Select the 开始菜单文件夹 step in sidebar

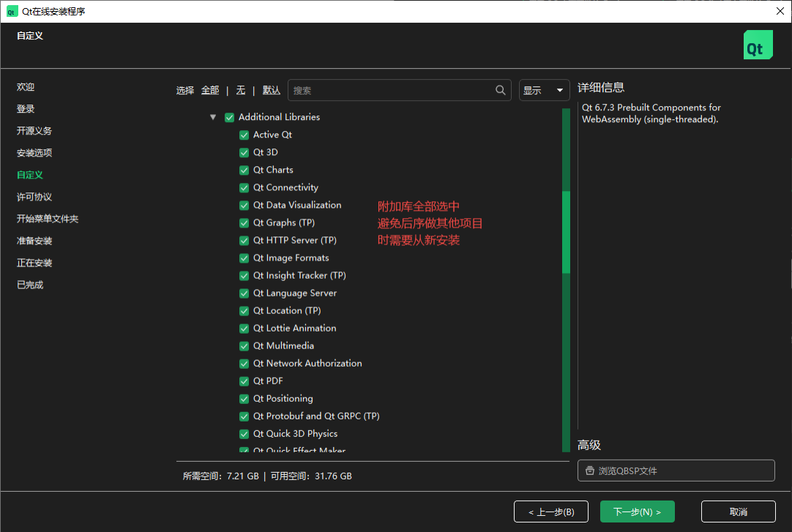pyautogui.click(x=48, y=219)
